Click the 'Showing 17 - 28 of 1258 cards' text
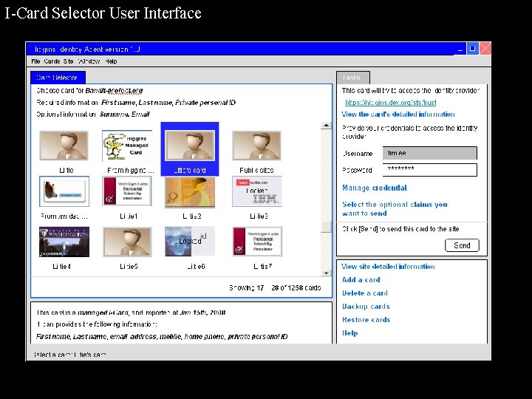532x399 pixels. [275, 287]
